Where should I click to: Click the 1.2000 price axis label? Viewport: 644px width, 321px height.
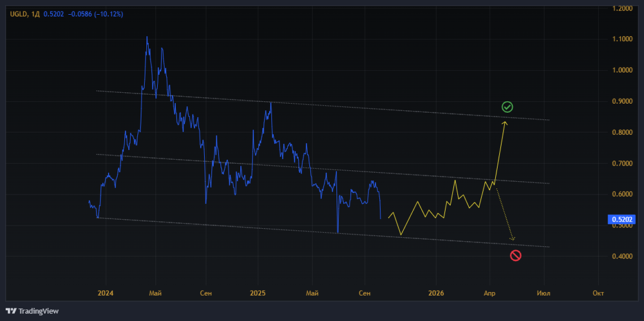[x=621, y=8]
